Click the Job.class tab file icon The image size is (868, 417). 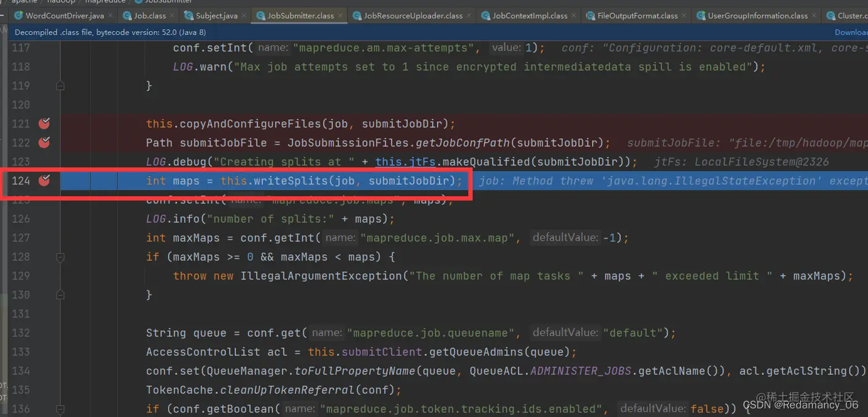point(127,15)
